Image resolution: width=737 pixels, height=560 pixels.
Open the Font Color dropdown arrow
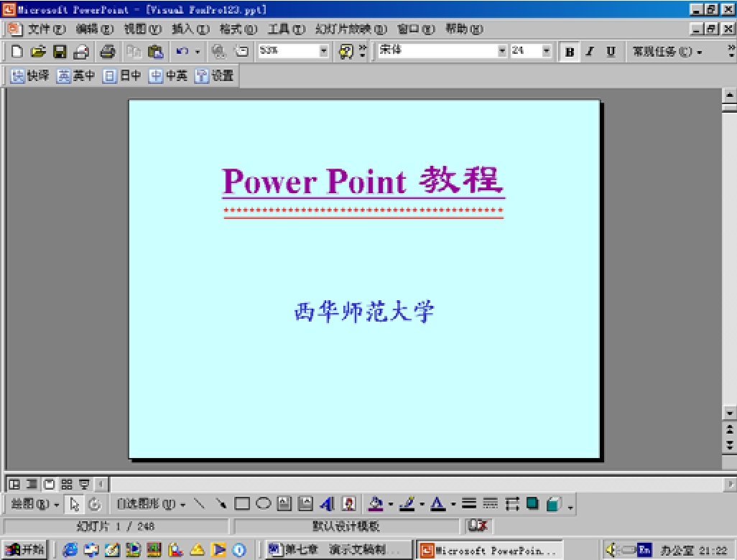click(453, 504)
